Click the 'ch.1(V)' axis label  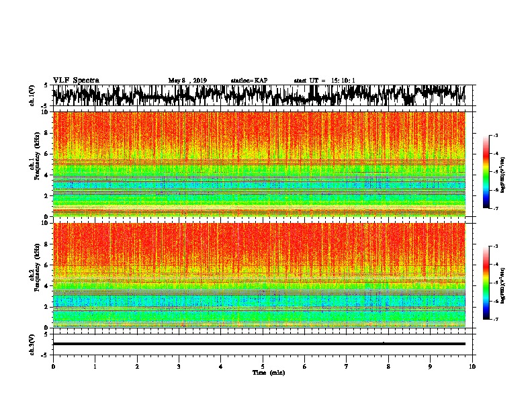pyautogui.click(x=32, y=95)
